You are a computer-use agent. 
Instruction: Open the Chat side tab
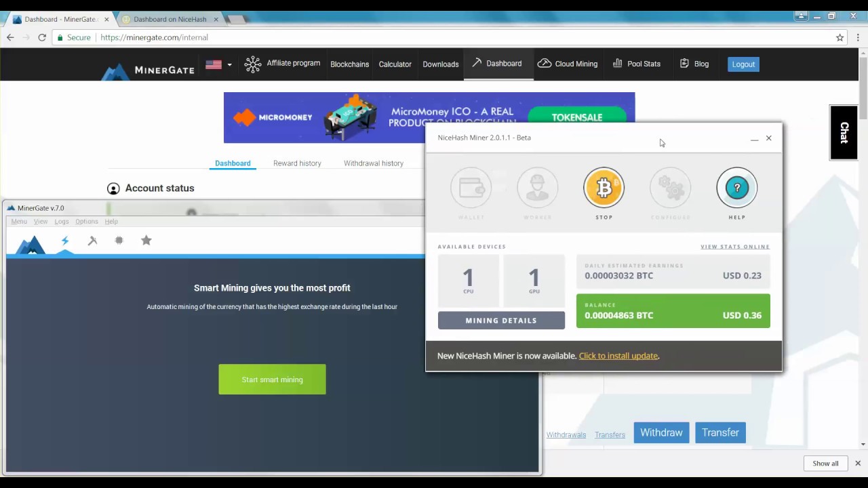[x=844, y=132]
